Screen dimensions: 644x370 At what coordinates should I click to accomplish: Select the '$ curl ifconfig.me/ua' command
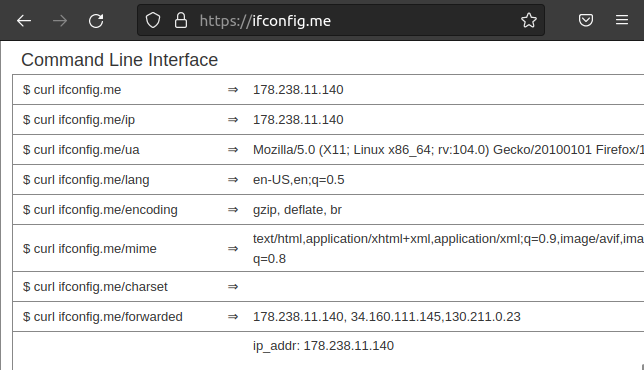(81, 149)
